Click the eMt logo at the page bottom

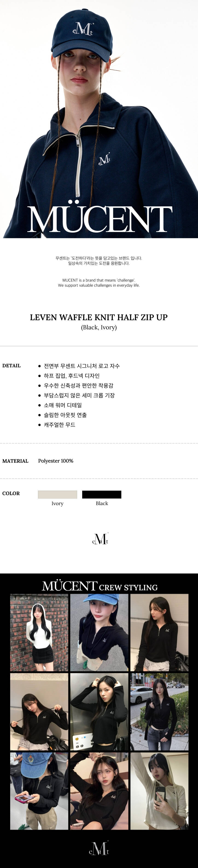click(99, 848)
